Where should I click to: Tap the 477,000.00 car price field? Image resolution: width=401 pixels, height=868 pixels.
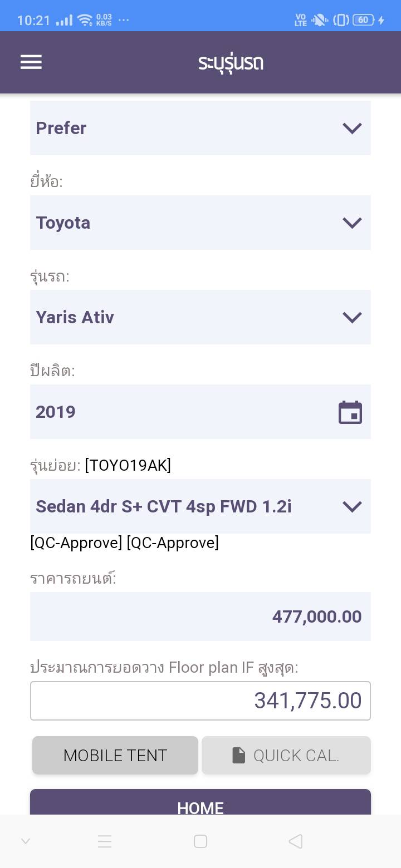(x=200, y=617)
